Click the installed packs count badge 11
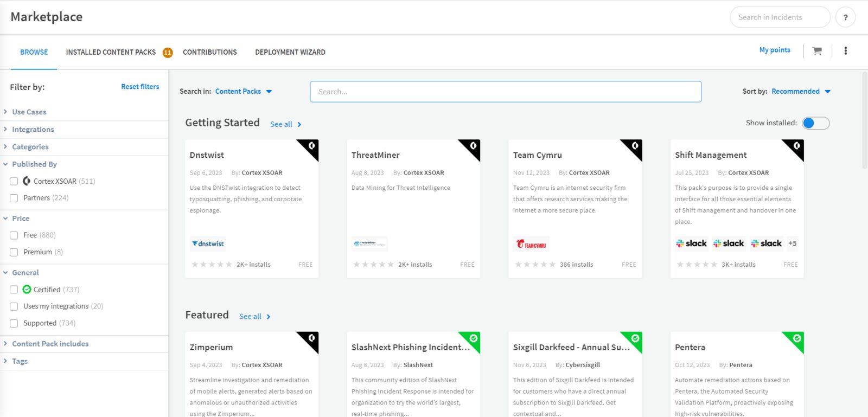Image resolution: width=868 pixels, height=417 pixels. pyautogui.click(x=168, y=53)
